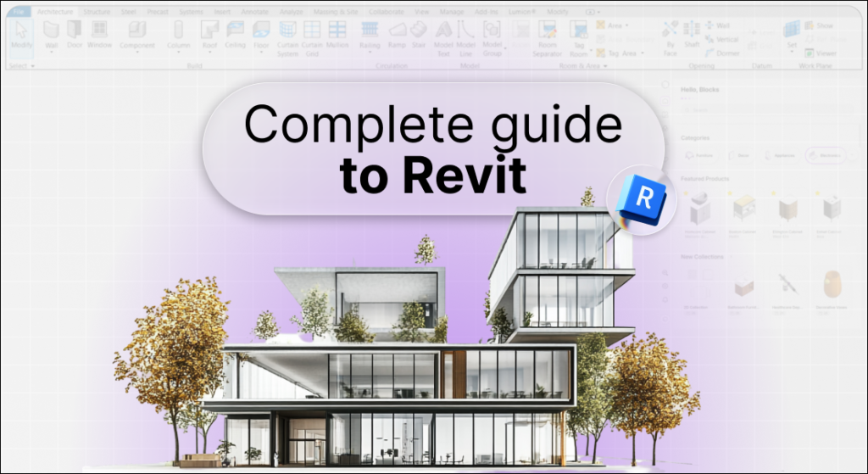This screenshot has height=474, width=868.
Task: Select the Shaft opening tool
Action: tap(692, 34)
